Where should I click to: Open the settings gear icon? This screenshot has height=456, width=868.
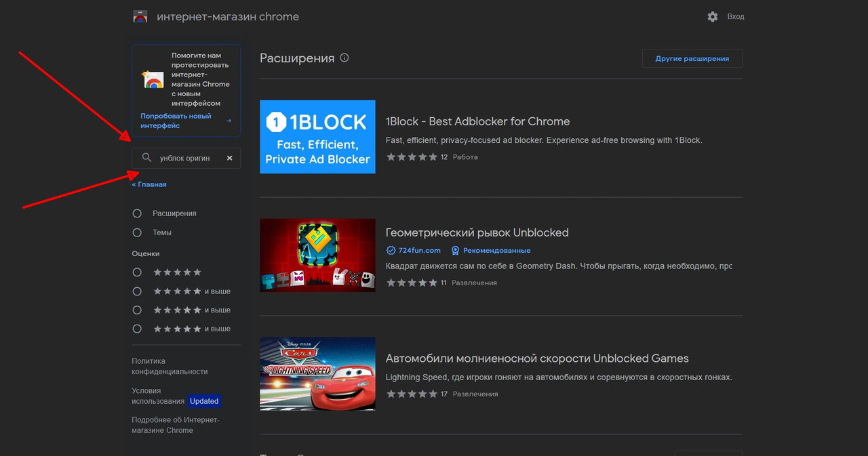pos(712,16)
